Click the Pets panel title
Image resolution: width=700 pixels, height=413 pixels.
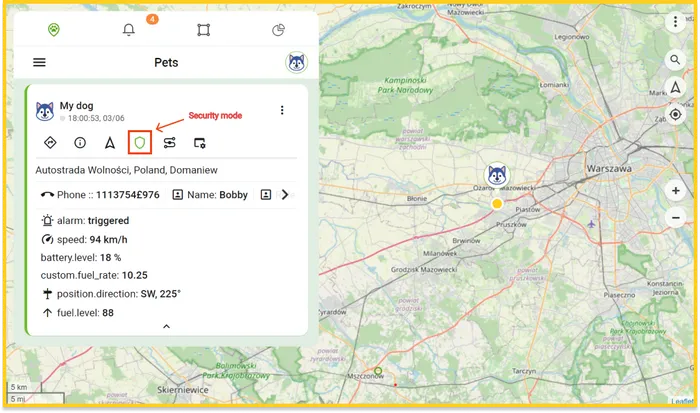(166, 63)
